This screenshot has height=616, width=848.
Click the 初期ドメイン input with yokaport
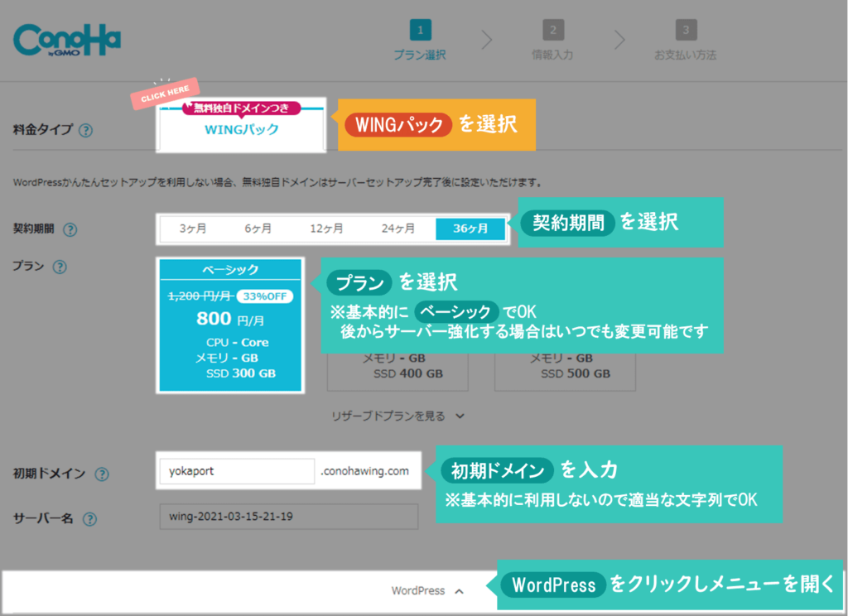[237, 471]
